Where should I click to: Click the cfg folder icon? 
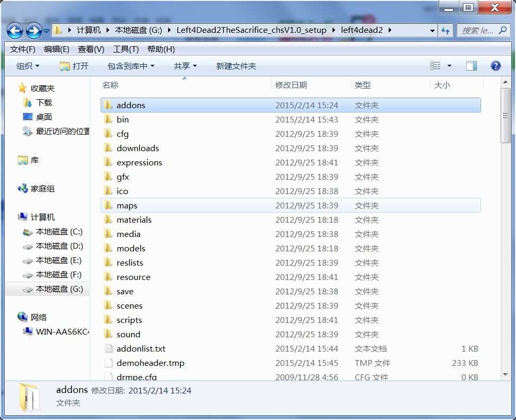click(x=108, y=134)
